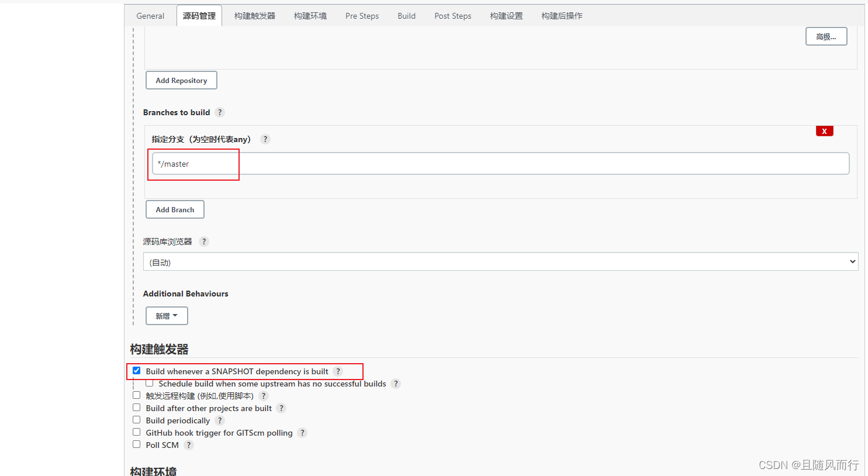Enable GitHub hook trigger for GITScm polling
This screenshot has width=868, height=476.
[x=136, y=432]
